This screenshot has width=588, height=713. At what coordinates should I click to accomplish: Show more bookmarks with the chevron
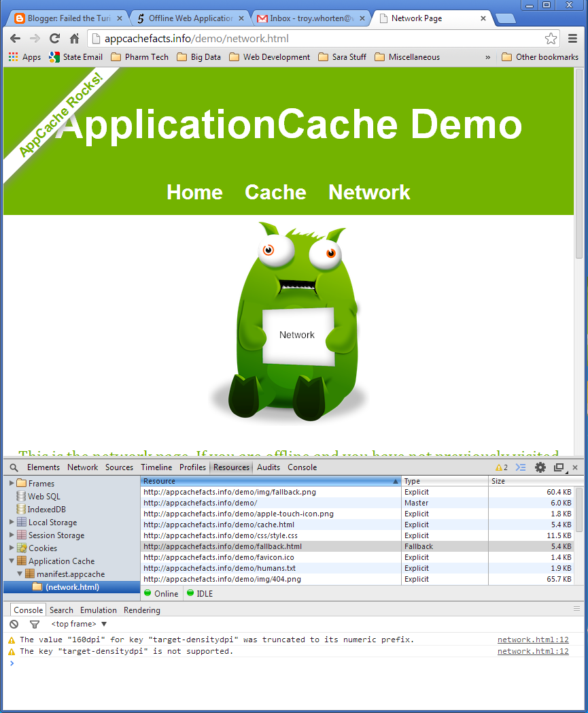[x=487, y=57]
